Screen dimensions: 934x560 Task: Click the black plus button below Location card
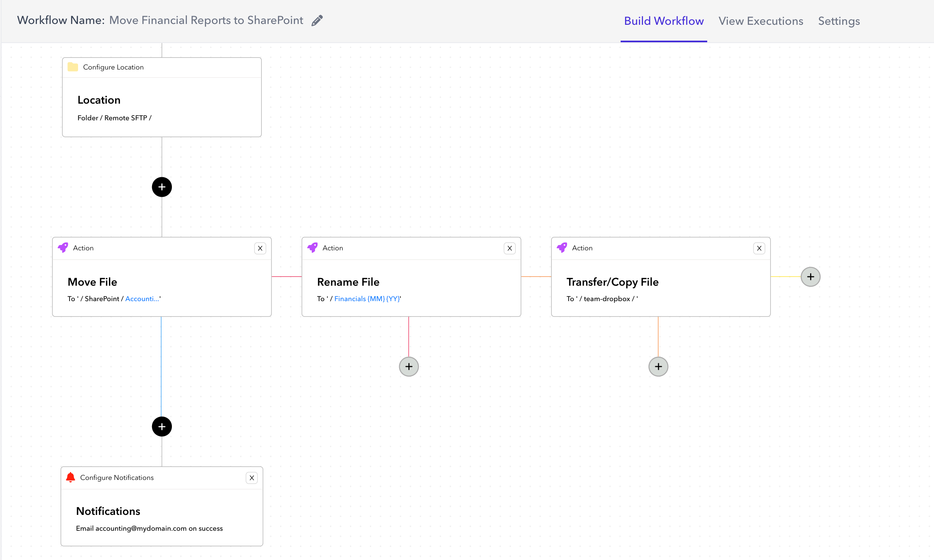tap(162, 187)
